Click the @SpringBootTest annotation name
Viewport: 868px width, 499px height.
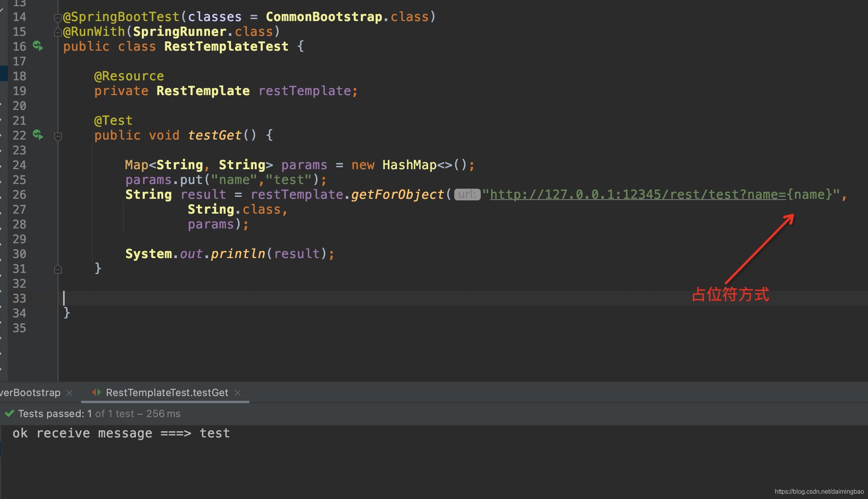click(121, 17)
